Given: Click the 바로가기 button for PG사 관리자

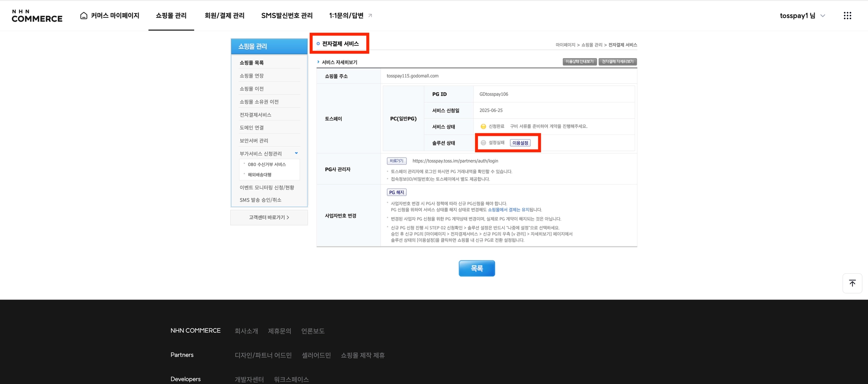Looking at the screenshot, I should pos(397,161).
